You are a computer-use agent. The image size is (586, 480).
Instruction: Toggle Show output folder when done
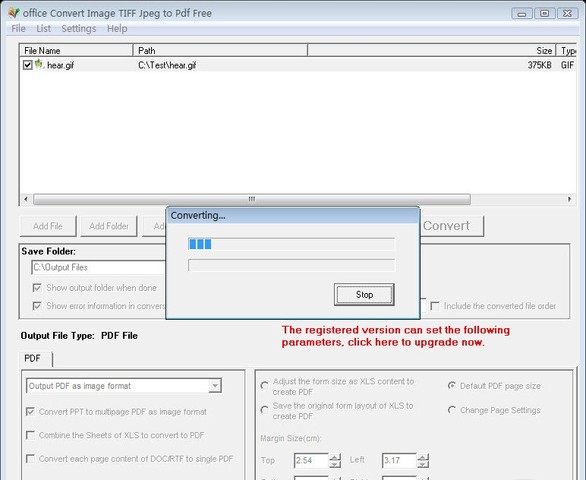click(37, 288)
